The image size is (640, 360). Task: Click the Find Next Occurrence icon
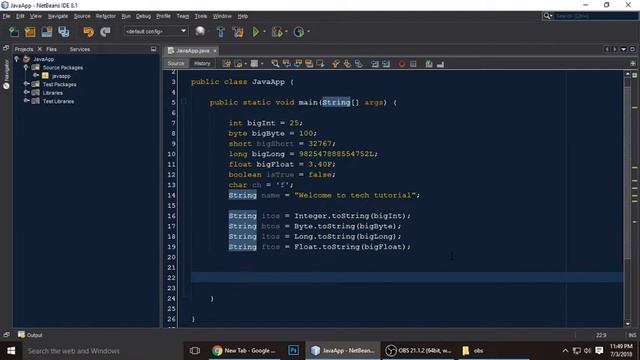click(x=298, y=64)
